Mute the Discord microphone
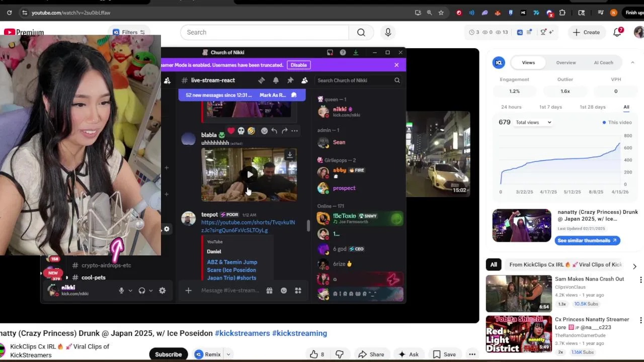This screenshot has height=362, width=644. 121,291
